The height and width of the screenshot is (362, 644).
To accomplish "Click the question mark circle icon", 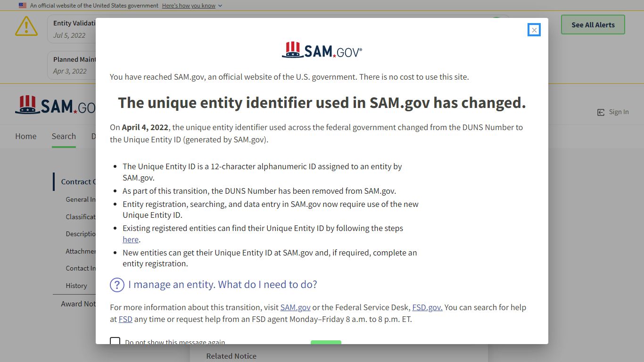I will (117, 285).
